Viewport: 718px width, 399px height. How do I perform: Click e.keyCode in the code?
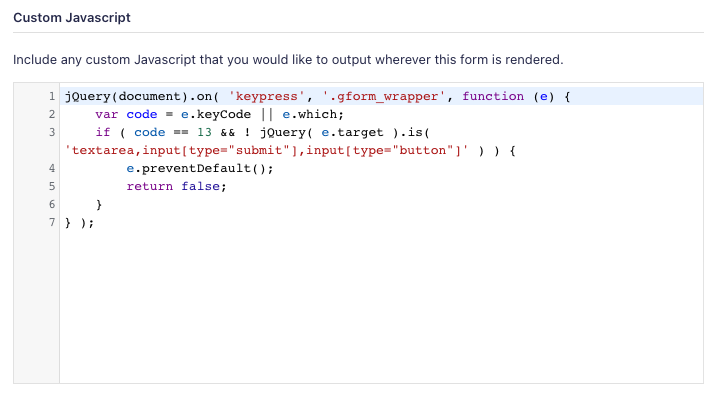pyautogui.click(x=216, y=115)
